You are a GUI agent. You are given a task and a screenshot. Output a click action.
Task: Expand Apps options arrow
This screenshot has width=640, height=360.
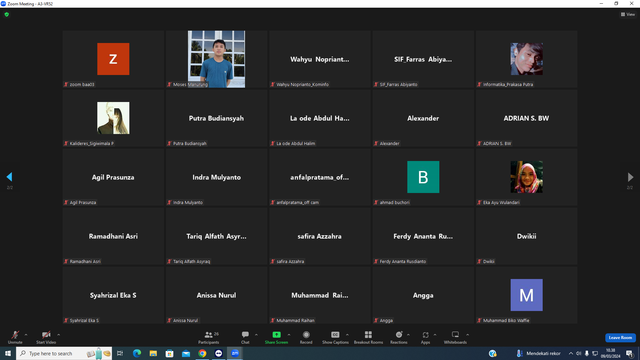[x=435, y=335]
